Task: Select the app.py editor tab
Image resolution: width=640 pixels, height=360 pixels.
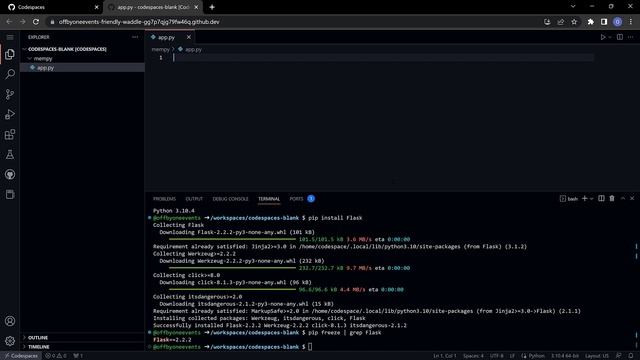Action: [x=167, y=37]
